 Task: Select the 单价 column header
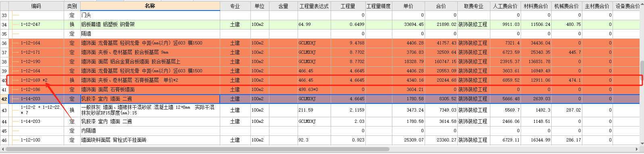[408, 6]
